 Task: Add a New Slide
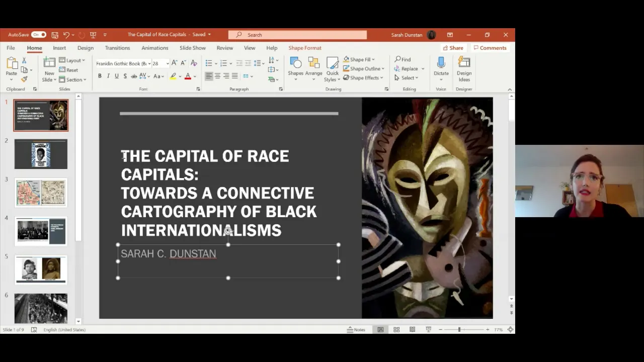click(49, 69)
